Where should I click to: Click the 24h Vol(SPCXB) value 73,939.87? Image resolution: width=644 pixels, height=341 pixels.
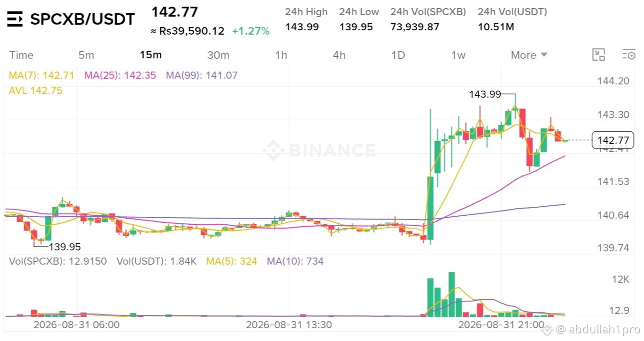[x=415, y=27]
